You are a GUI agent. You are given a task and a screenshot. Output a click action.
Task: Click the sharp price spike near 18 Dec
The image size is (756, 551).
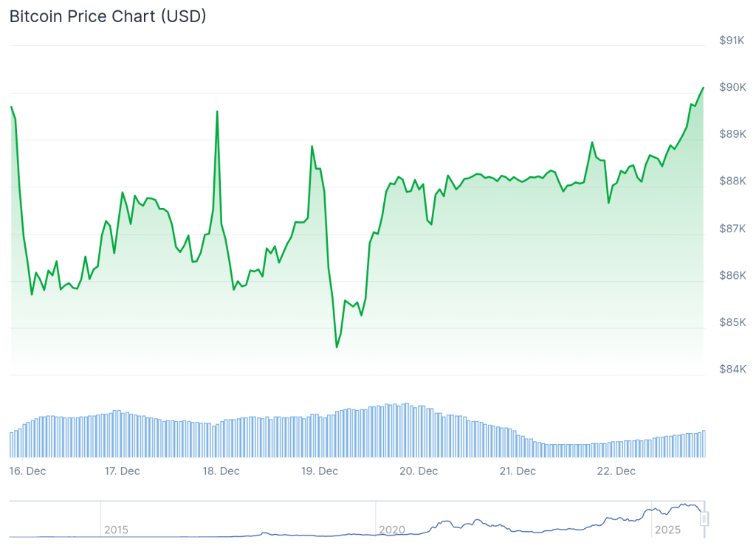coord(217,112)
